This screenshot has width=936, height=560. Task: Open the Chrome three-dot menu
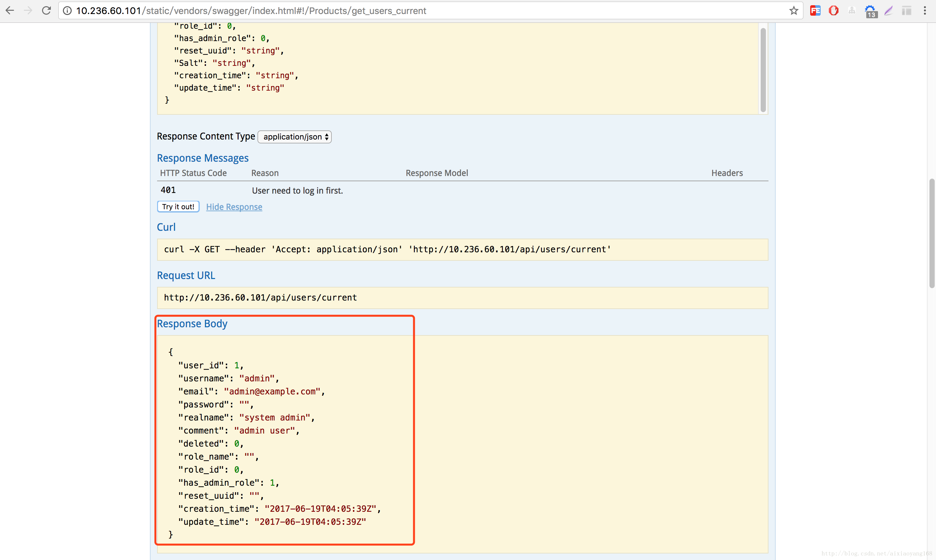click(925, 10)
